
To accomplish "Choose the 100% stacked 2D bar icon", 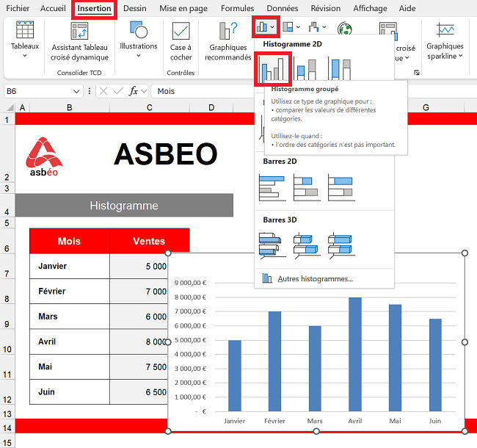I will (341, 187).
